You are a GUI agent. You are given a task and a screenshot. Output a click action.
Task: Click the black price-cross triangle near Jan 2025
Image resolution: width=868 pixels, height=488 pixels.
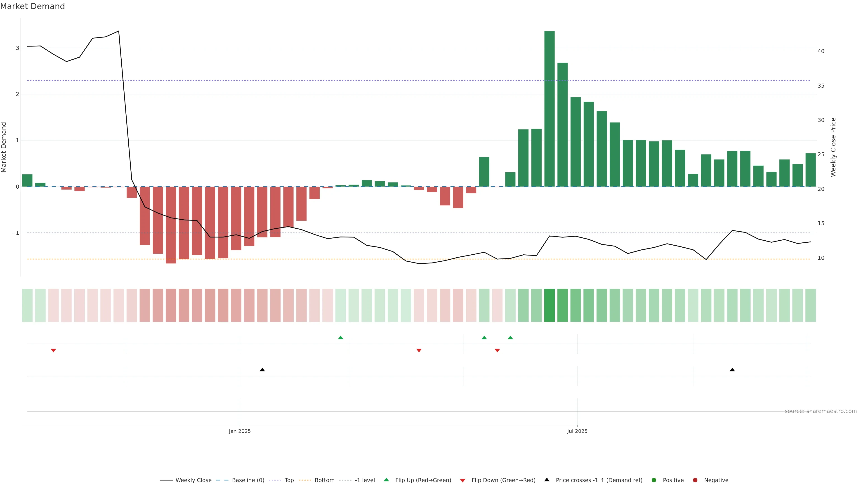pos(262,370)
